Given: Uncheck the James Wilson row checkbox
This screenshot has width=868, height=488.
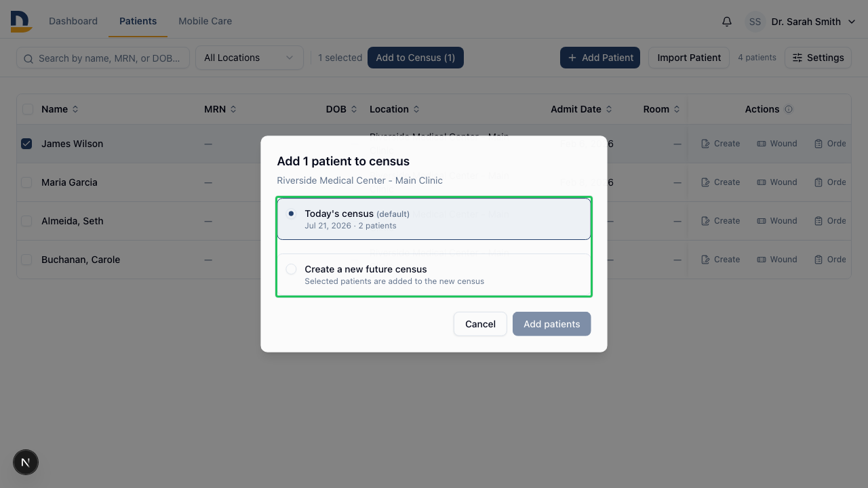Looking at the screenshot, I should [x=26, y=144].
